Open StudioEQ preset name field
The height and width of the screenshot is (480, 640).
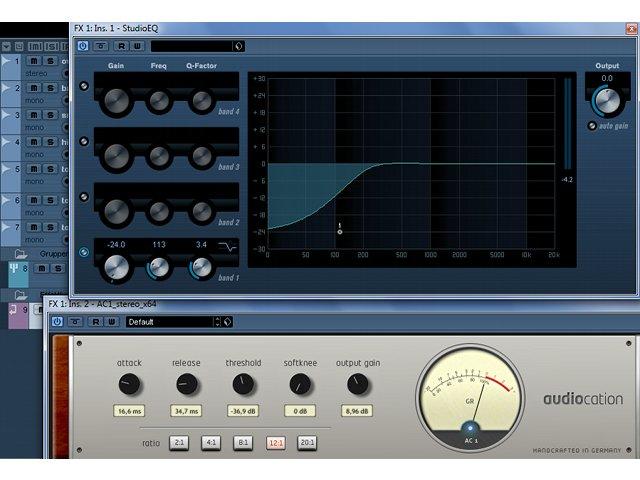[191, 46]
